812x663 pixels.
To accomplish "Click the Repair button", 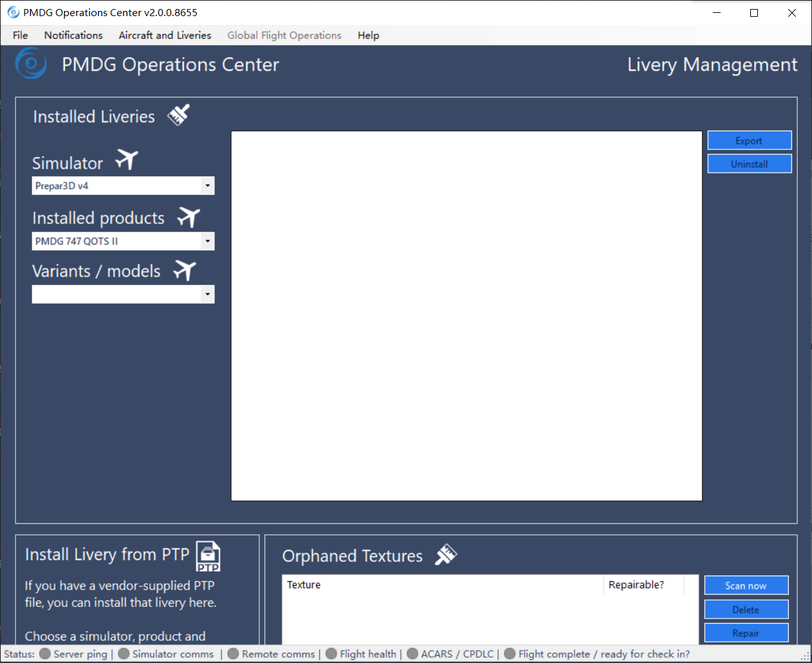I will (746, 633).
